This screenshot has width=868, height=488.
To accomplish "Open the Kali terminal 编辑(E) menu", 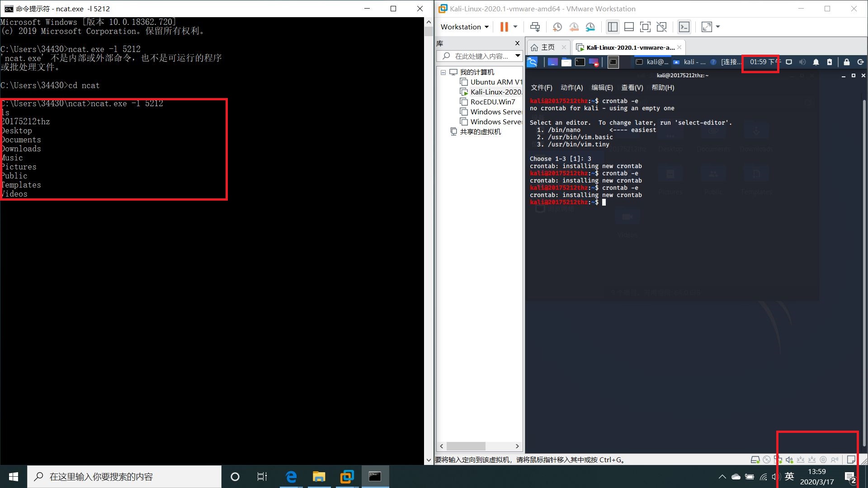I will click(x=602, y=88).
